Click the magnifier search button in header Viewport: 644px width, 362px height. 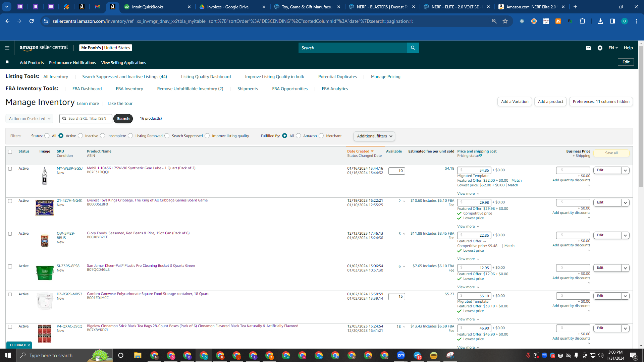[413, 48]
